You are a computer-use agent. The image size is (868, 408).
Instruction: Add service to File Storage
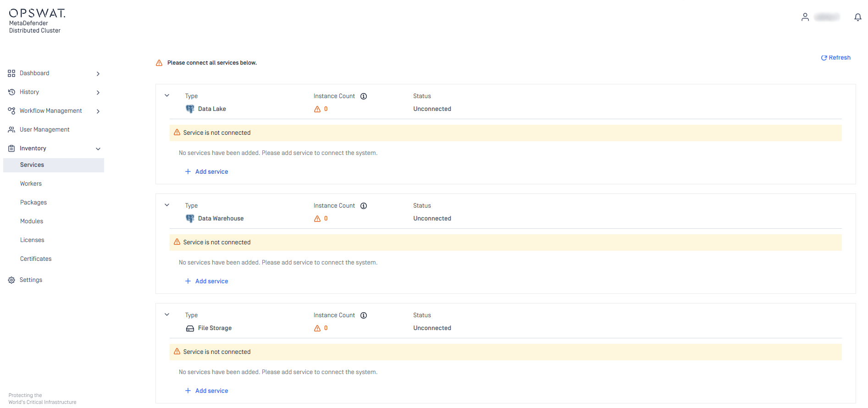pyautogui.click(x=206, y=391)
